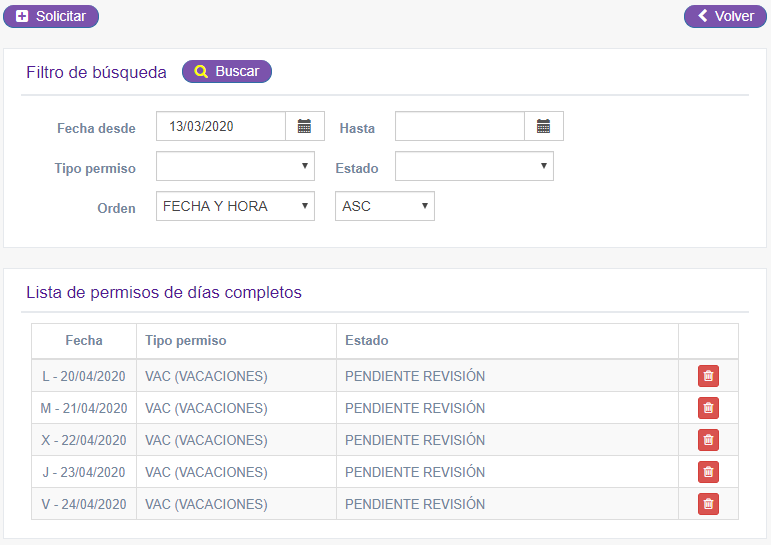This screenshot has width=771, height=545.
Task: Focus the Hasta date field
Action: 460,126
